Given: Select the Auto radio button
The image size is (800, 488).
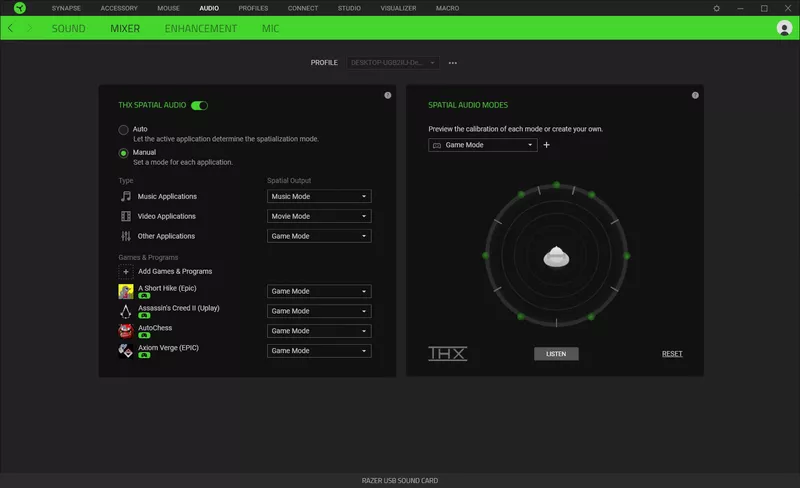Looking at the screenshot, I should (123, 130).
